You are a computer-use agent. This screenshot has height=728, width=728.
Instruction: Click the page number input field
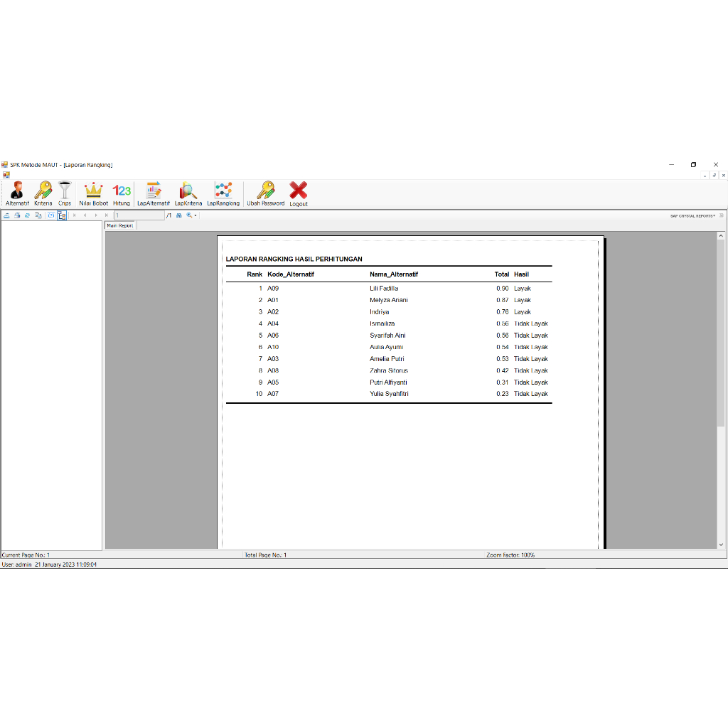tap(139, 215)
